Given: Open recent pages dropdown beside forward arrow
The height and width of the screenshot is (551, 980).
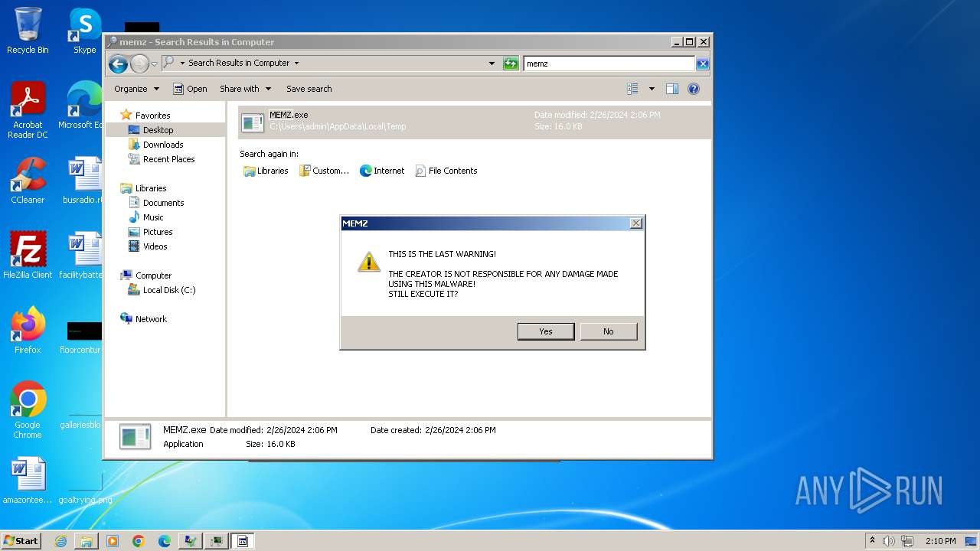Looking at the screenshot, I should [154, 64].
